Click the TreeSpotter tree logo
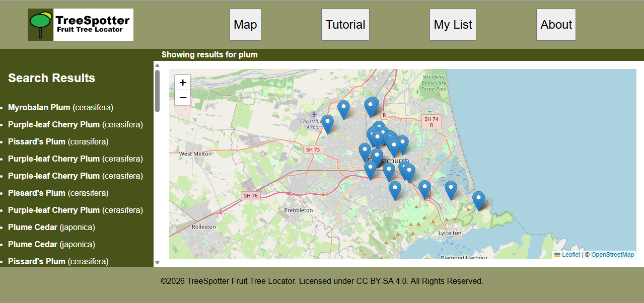This screenshot has height=303, width=644. coord(81,25)
